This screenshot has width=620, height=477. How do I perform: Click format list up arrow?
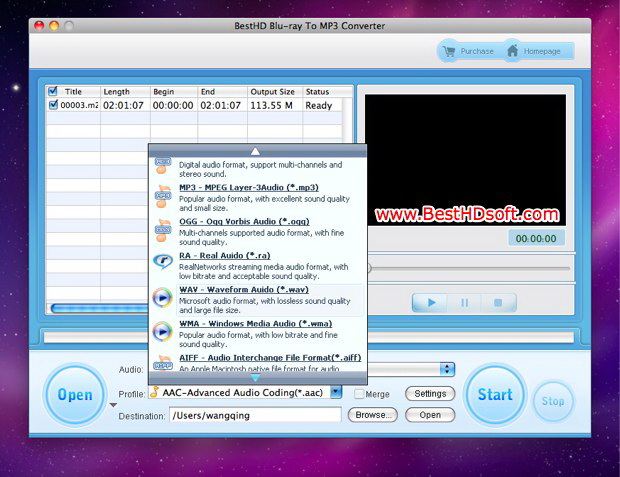(x=255, y=151)
